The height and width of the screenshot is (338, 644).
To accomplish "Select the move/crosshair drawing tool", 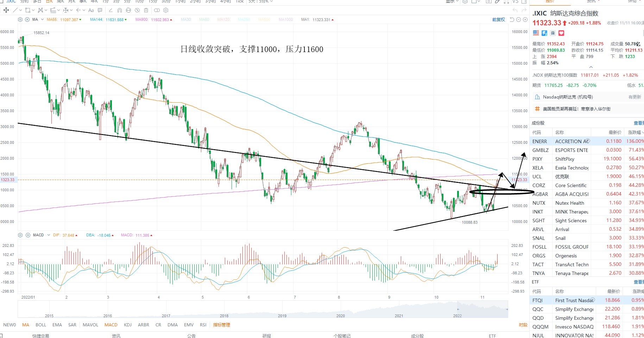I will [x=6, y=10].
